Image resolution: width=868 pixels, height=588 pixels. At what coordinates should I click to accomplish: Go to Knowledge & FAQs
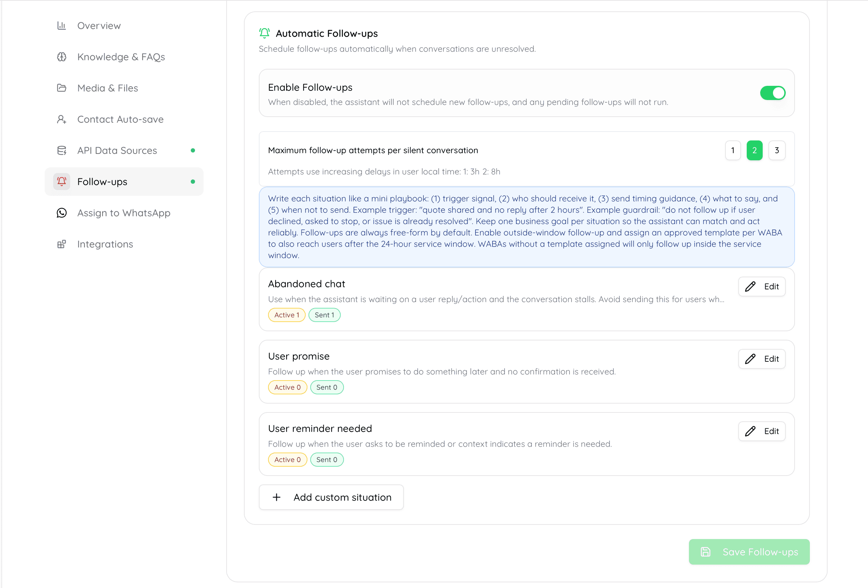[124, 57]
